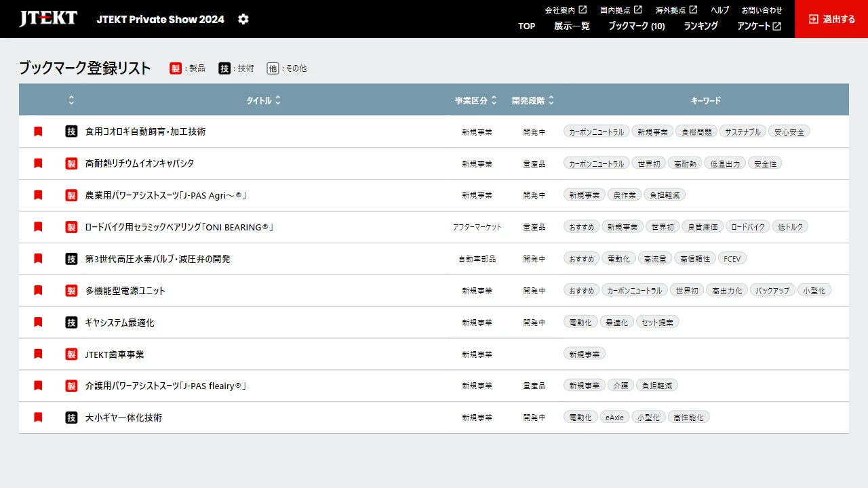
Task: Click the 製 badge on 高耐熱リチウムイオンキャパシタ row
Action: [71, 163]
